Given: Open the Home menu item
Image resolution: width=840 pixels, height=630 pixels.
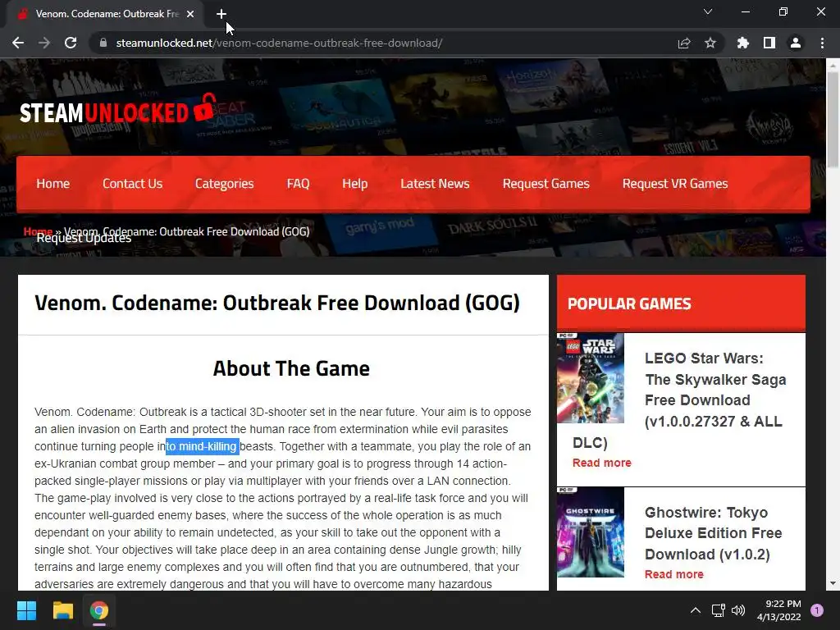Looking at the screenshot, I should point(53,184).
